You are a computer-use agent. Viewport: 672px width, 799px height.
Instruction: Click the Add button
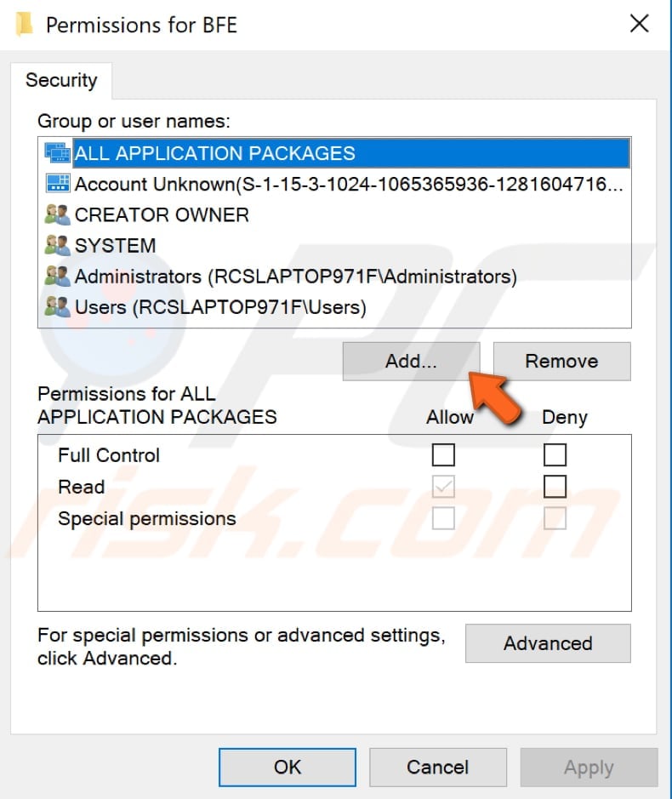tap(411, 361)
